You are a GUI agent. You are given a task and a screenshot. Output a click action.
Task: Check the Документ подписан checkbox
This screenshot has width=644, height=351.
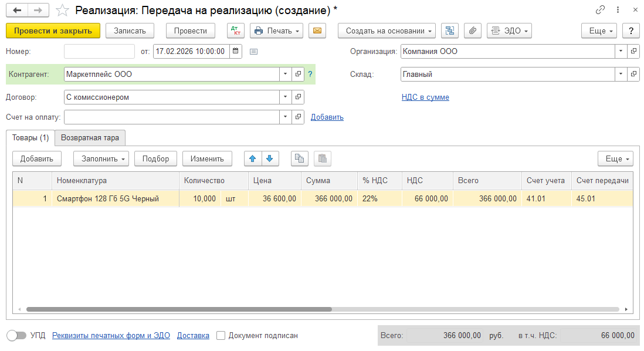221,335
